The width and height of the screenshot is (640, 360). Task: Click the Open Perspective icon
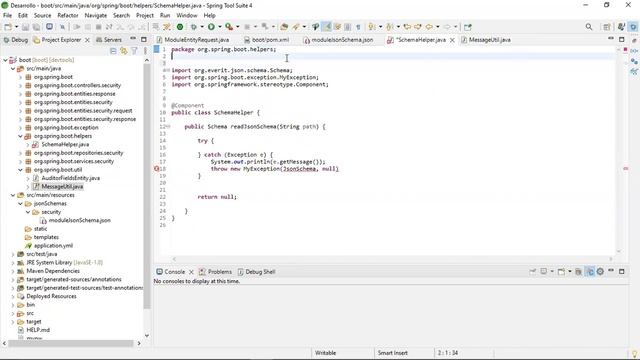pos(607,27)
